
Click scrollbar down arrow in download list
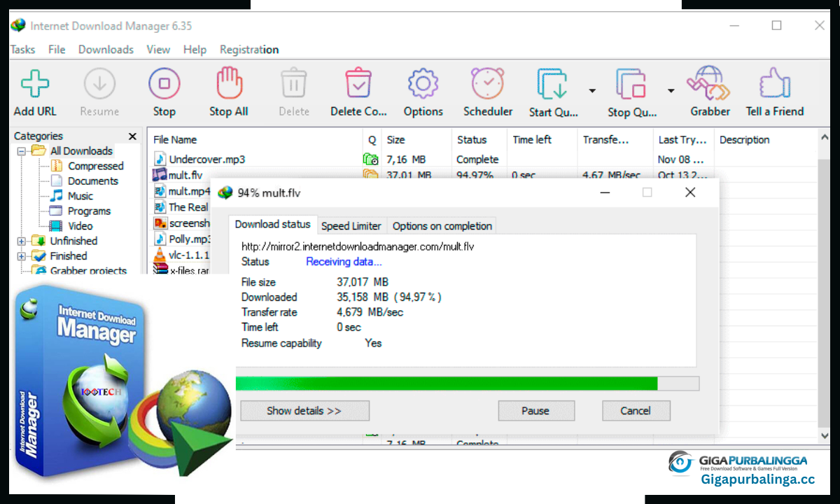824,435
